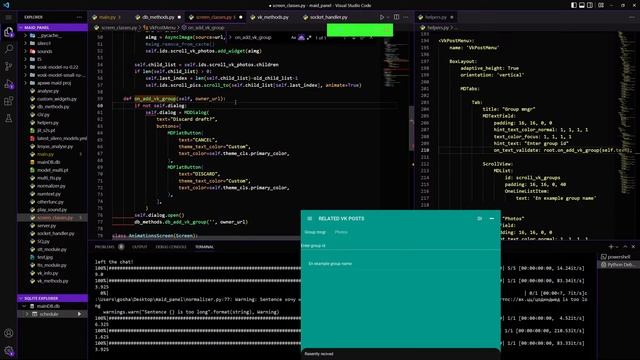Viewport: 640px width, 360px height.
Task: Select 'En example group name' list item
Action: (400, 264)
